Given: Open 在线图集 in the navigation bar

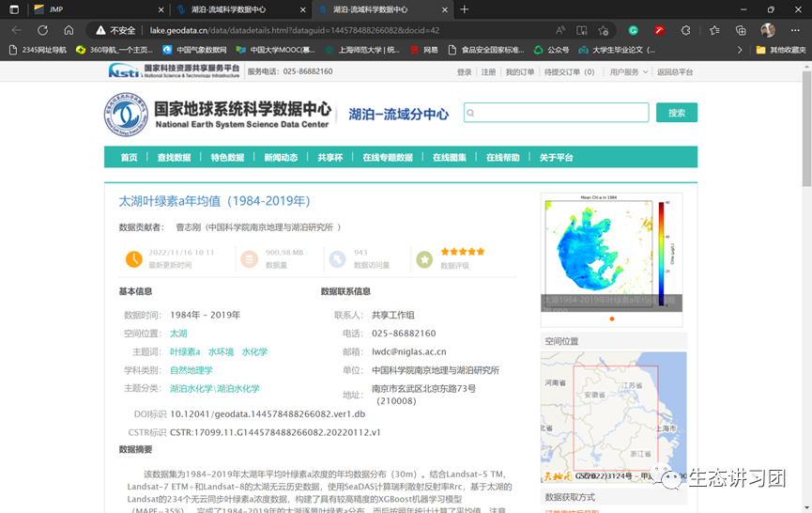Looking at the screenshot, I should 450,158.
